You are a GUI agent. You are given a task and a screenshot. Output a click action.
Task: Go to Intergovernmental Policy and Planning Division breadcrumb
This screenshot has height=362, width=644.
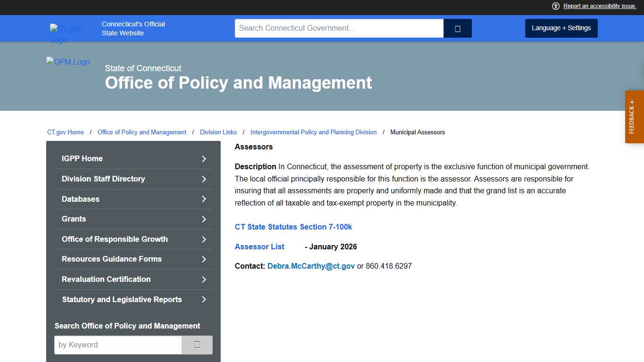(x=314, y=132)
